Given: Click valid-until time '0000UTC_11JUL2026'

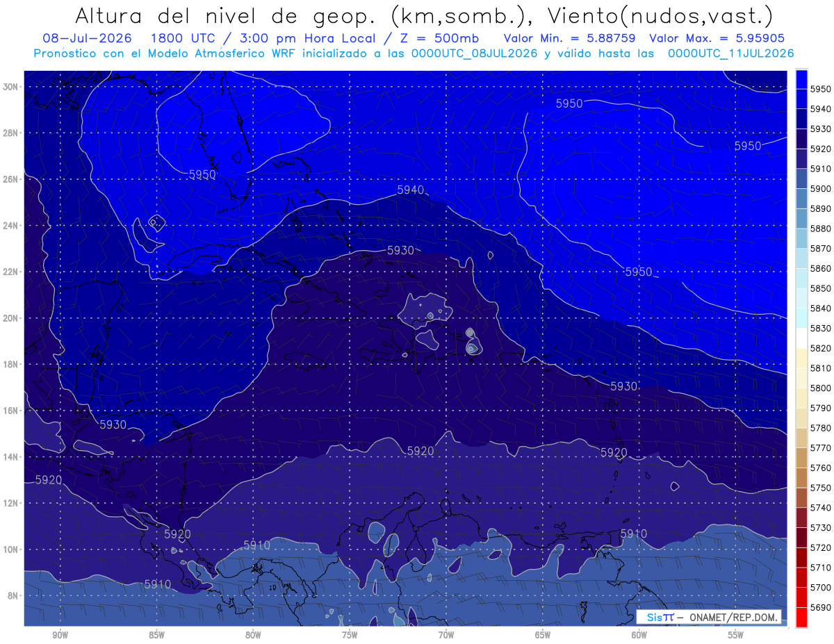Looking at the screenshot, I should (730, 53).
